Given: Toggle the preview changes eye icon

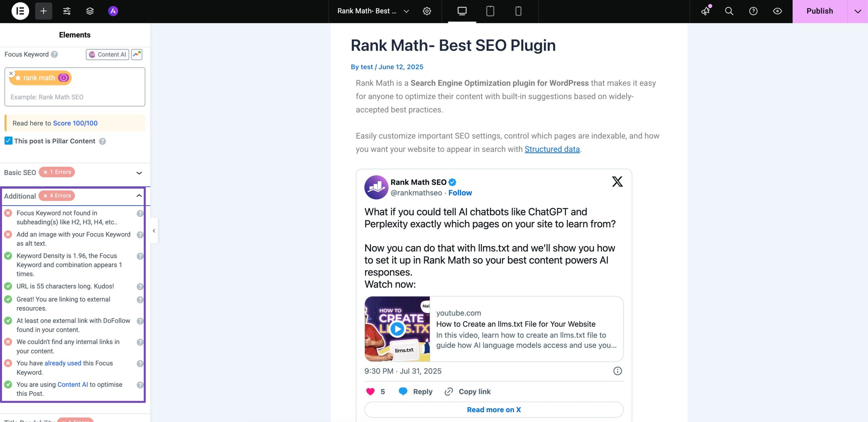Looking at the screenshot, I should 777,11.
